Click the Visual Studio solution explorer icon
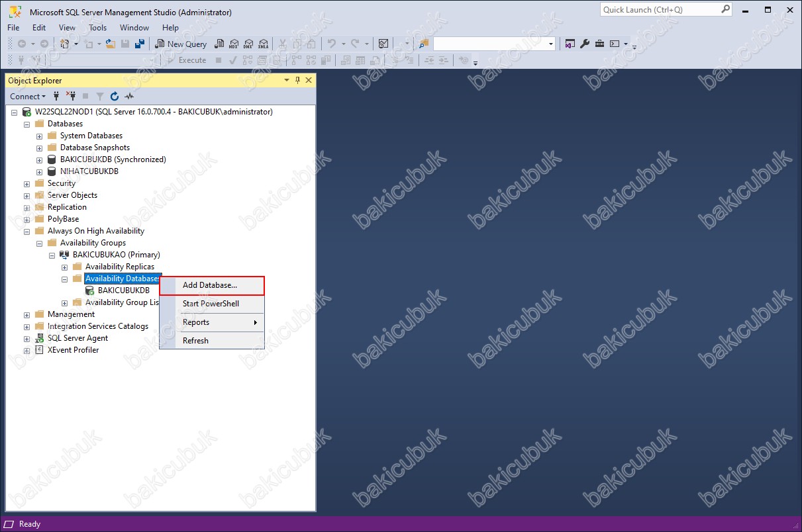Image resolution: width=802 pixels, height=532 pixels. tap(570, 44)
